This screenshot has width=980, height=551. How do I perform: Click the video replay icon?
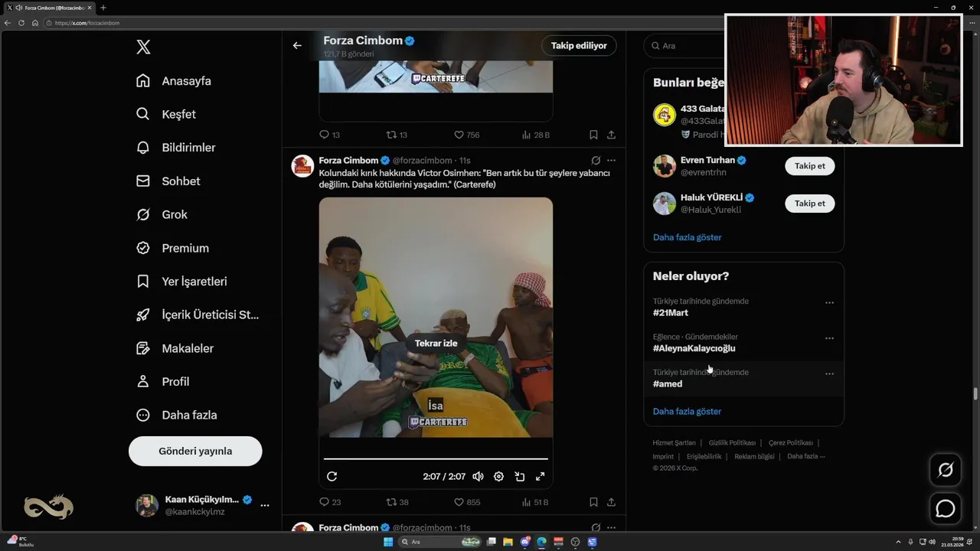coord(332,476)
